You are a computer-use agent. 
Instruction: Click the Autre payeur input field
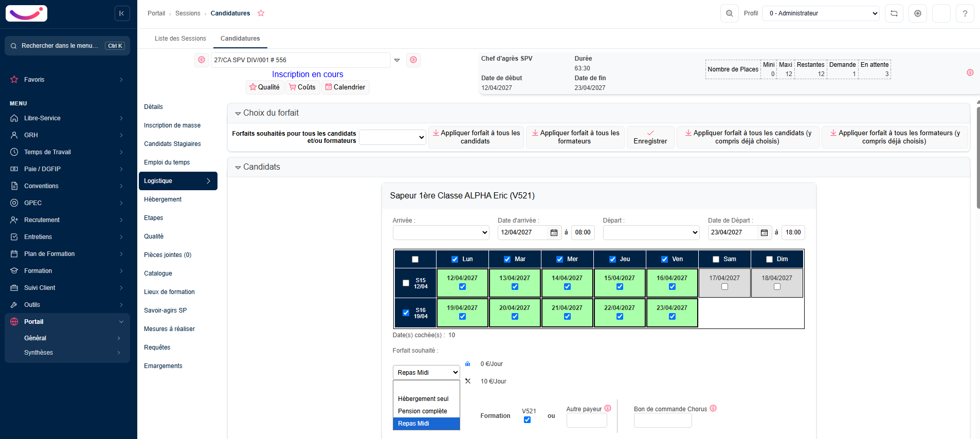(587, 420)
